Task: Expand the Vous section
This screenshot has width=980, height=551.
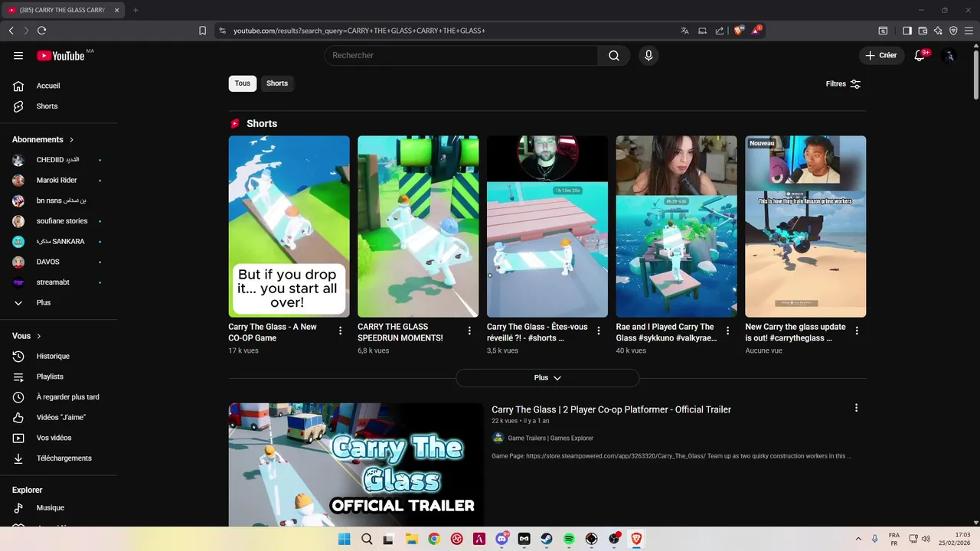Action: [x=27, y=336]
